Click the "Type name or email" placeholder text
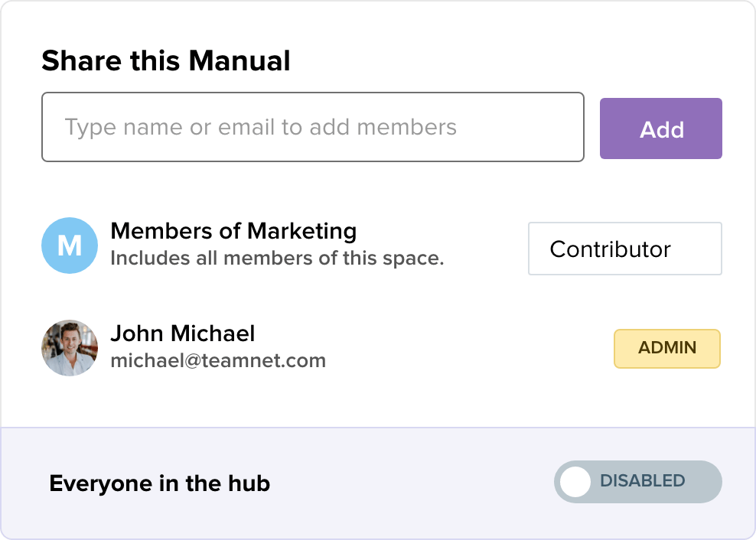 (x=260, y=127)
